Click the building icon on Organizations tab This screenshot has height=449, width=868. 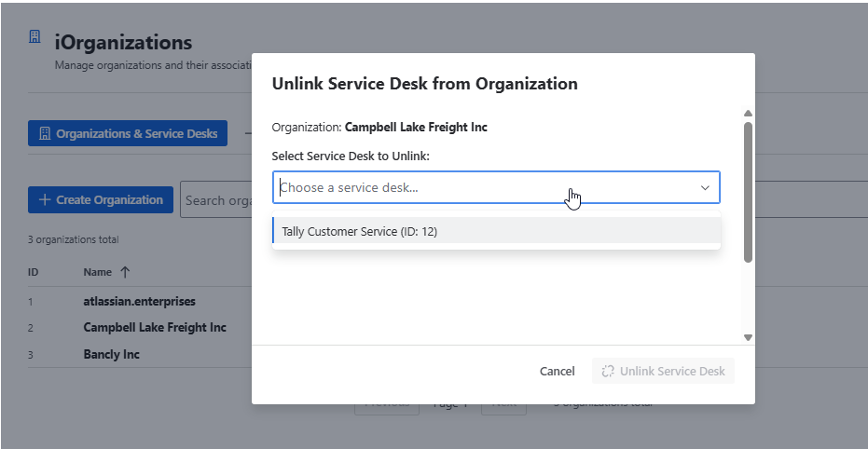point(45,133)
